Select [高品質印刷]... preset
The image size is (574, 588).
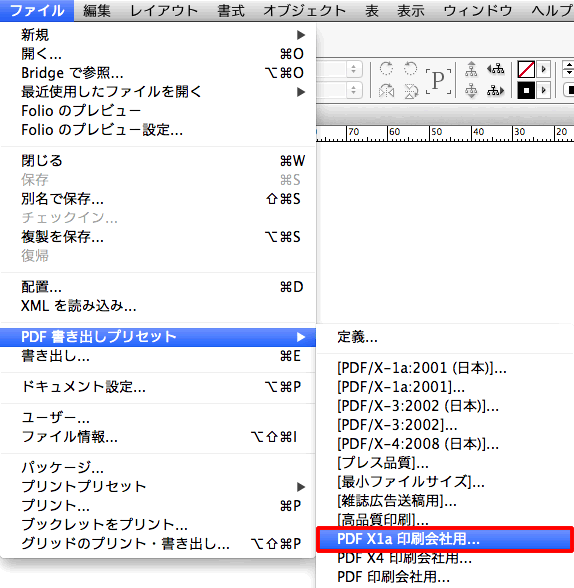(x=445, y=519)
